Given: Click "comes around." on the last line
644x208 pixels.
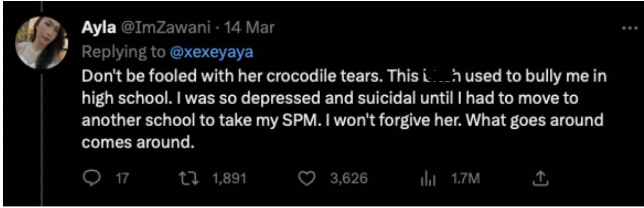Looking at the screenshot, I should coord(138,143).
